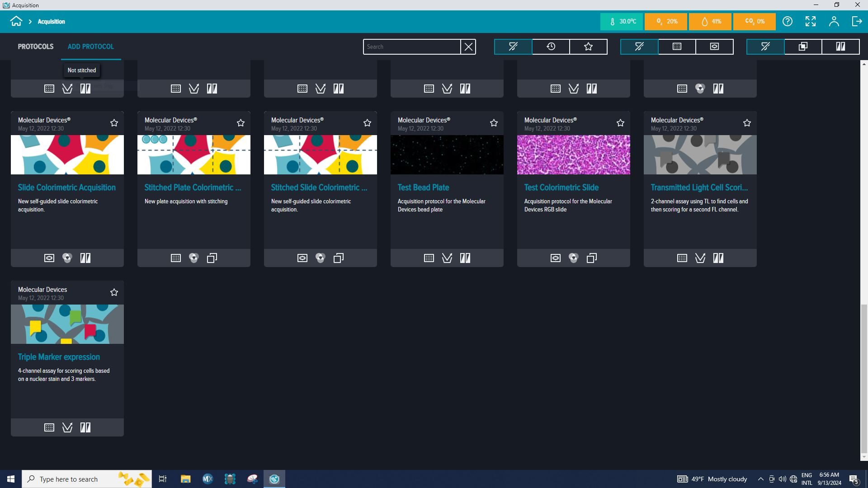Image resolution: width=868 pixels, height=488 pixels.
Task: Star the Stitched Slide Colorimetric protocol
Action: 367,123
